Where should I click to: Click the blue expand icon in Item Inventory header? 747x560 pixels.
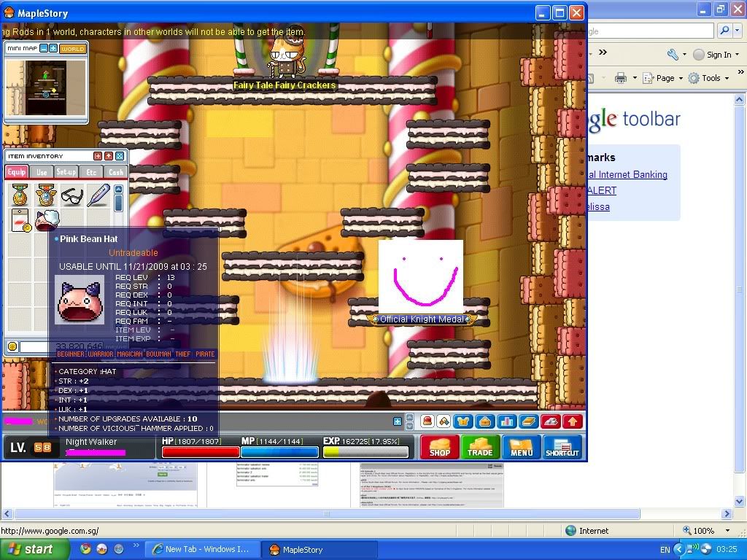pos(120,156)
